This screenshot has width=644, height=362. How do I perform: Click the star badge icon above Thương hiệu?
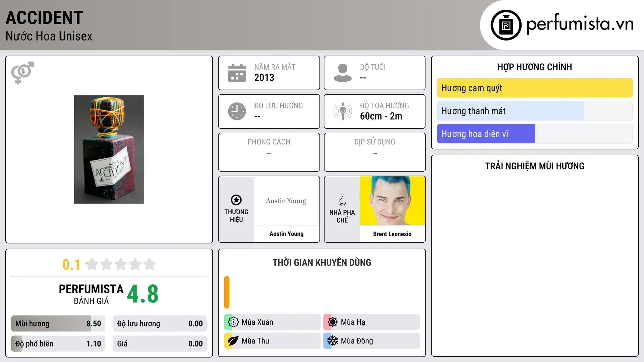pos(236,200)
